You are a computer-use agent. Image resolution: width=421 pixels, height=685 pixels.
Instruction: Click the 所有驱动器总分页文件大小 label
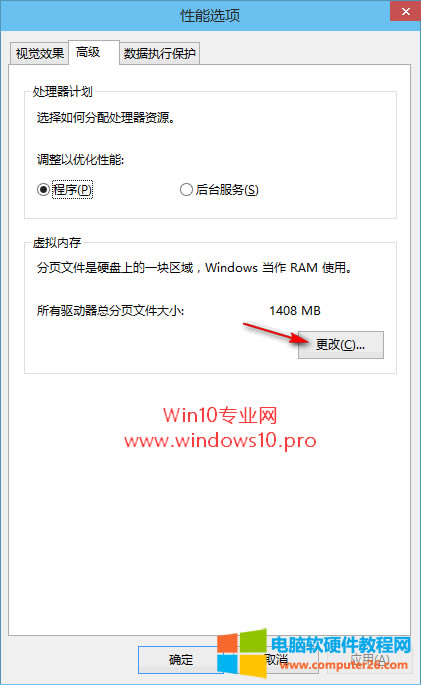click(110, 311)
